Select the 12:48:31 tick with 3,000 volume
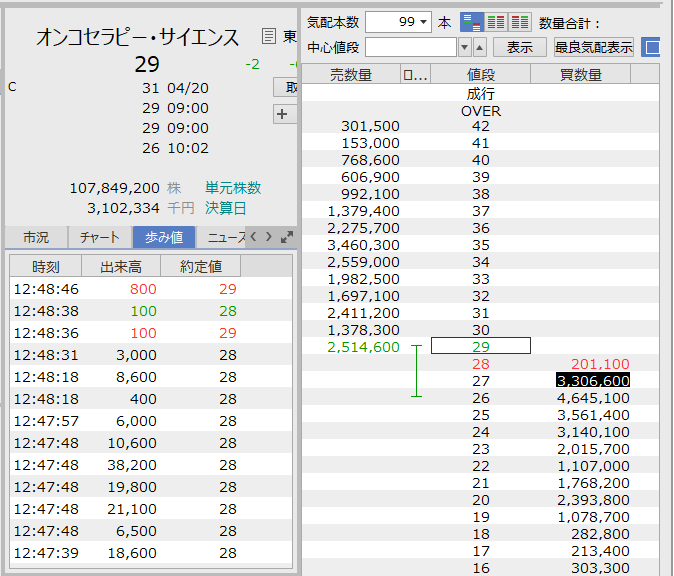This screenshot has height=576, width=674. pos(151,355)
